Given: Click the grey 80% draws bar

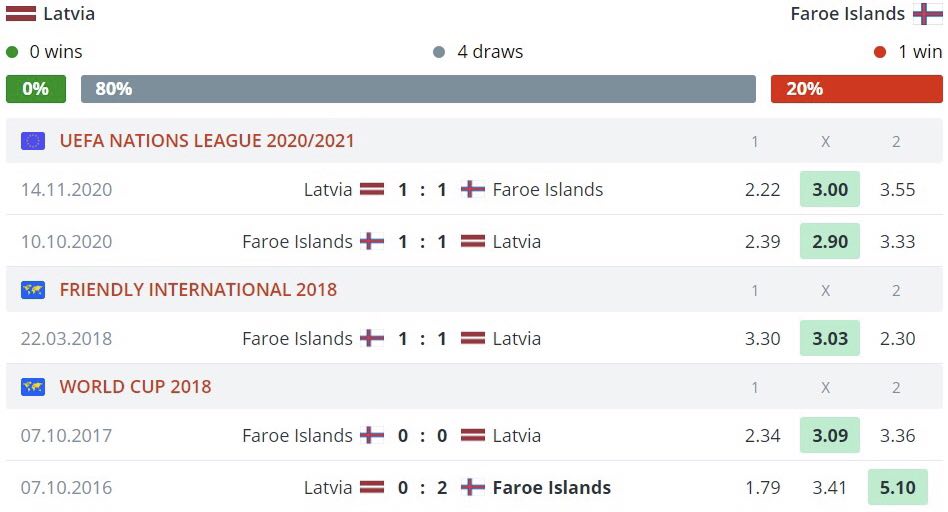Looking at the screenshot, I should click(x=418, y=89).
